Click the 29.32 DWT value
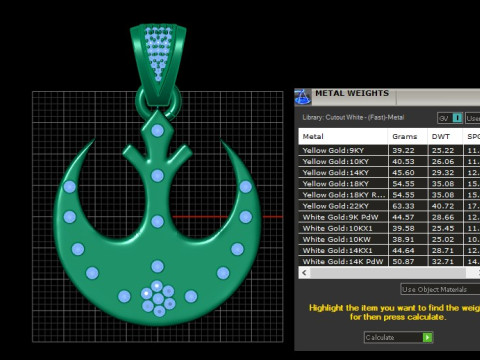Viewport: 480px width, 360px height. pos(443,173)
